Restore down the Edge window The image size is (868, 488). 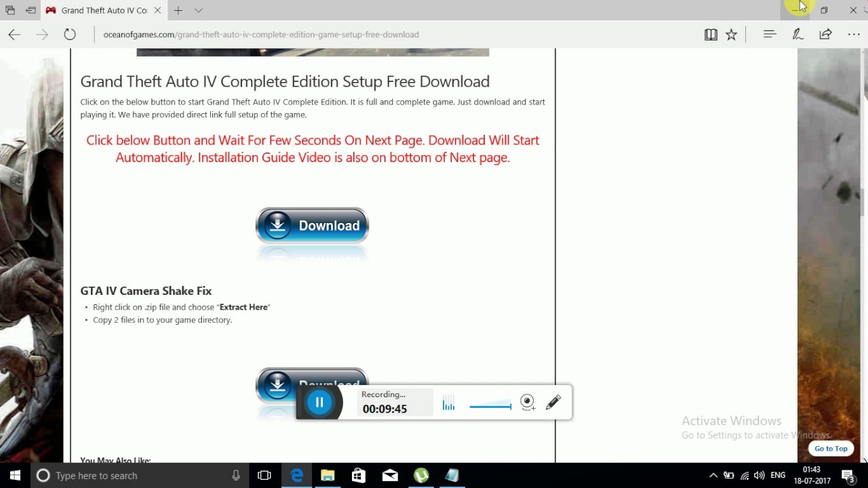(x=824, y=10)
